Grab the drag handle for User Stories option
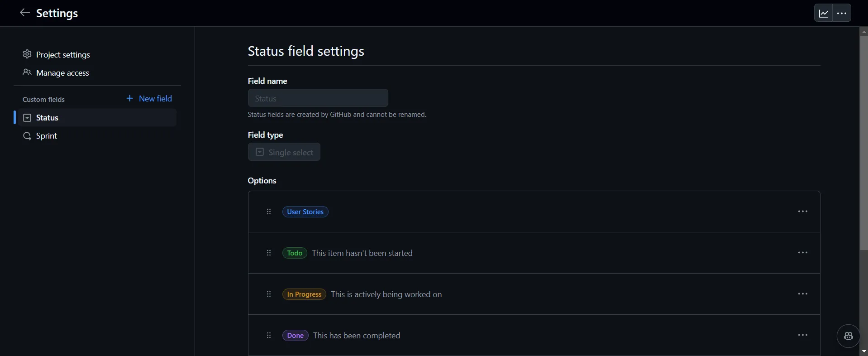 269,212
